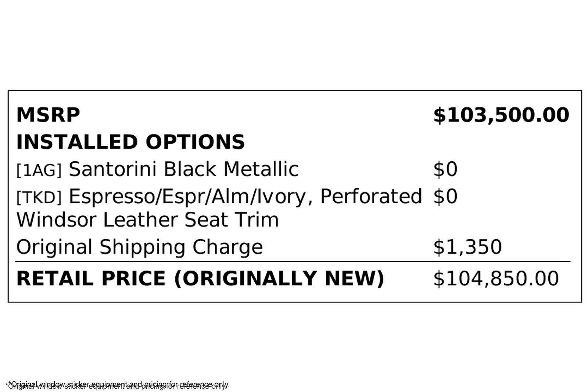Select the [1AG] option code

[x=39, y=170]
